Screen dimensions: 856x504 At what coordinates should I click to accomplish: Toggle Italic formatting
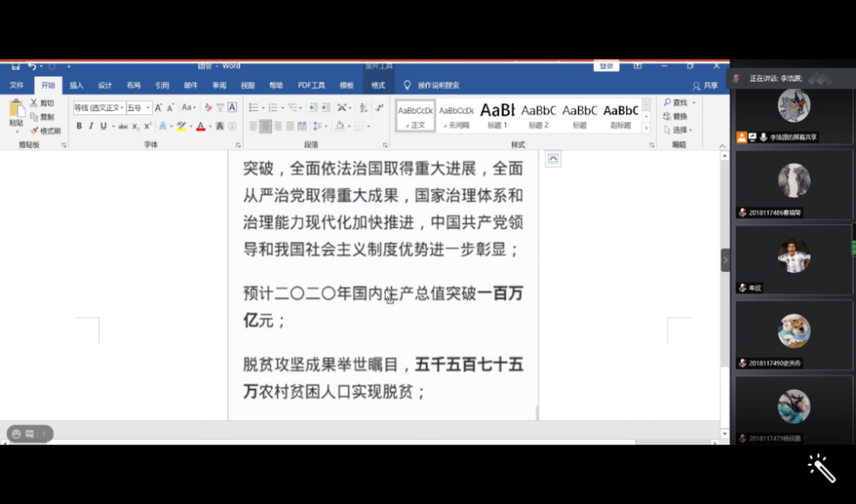91,126
